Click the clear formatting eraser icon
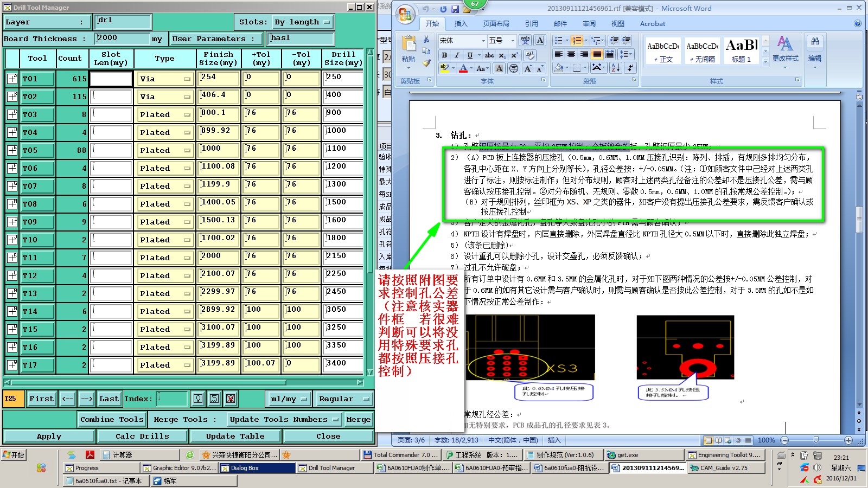Viewport: 868px width, 488px height. point(530,55)
